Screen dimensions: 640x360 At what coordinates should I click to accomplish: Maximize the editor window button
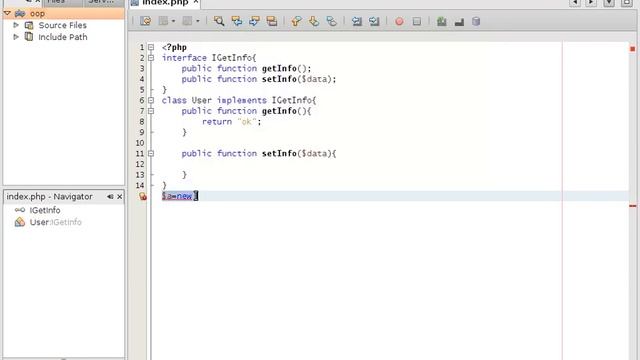627,3
